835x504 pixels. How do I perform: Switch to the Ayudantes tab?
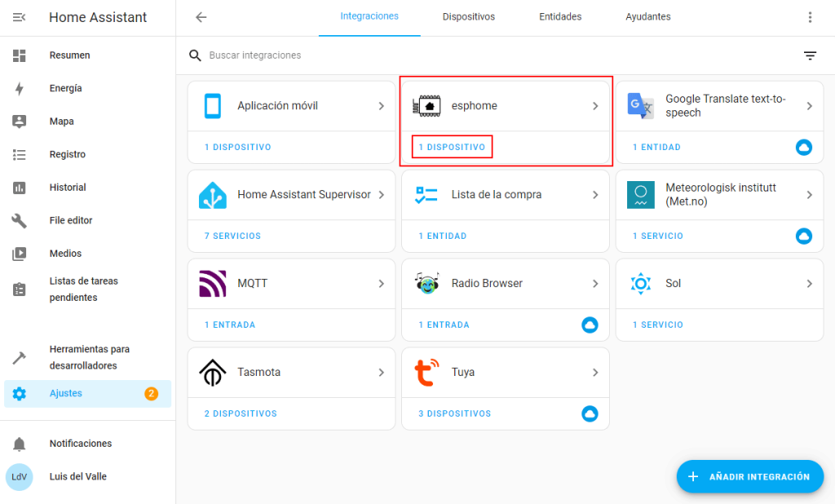(x=648, y=17)
